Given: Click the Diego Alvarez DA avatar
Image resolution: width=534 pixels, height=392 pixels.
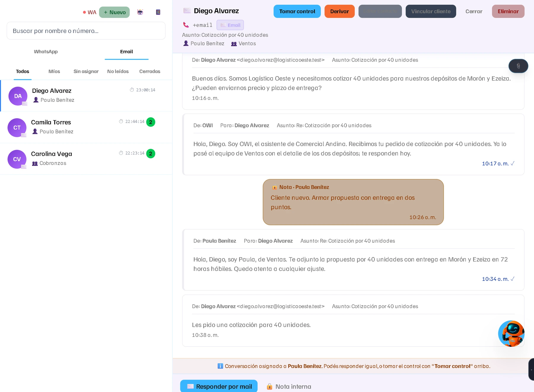Looking at the screenshot, I should 18,96.
